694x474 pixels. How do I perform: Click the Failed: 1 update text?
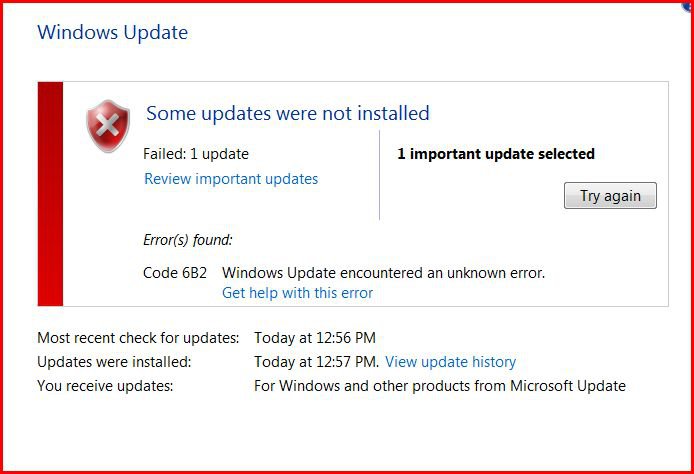196,154
